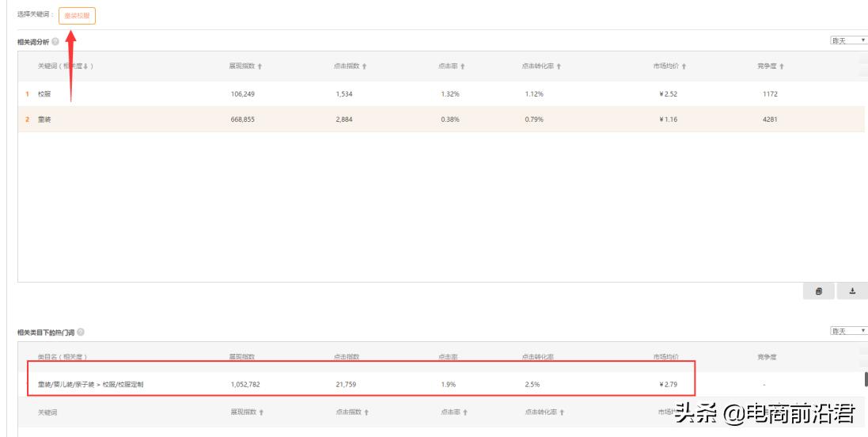The image size is (868, 437).
Task: Click the page scrollbar thumb on right
Action: [x=866, y=379]
